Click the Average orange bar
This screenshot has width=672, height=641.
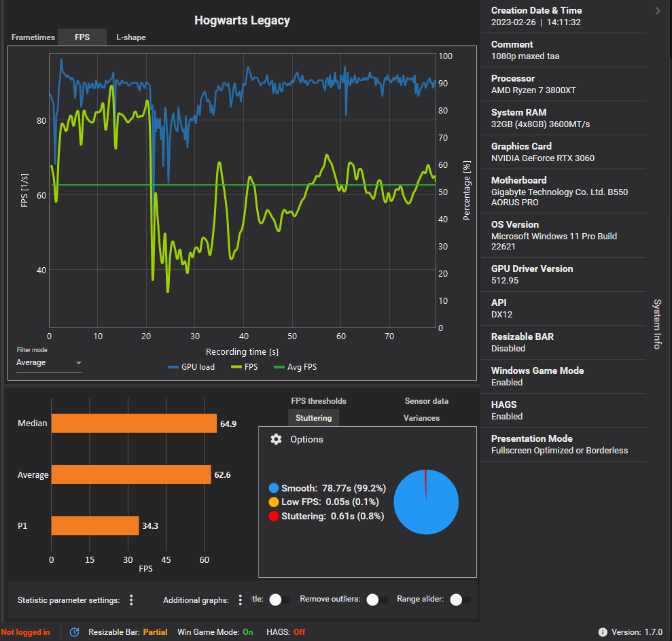(131, 474)
